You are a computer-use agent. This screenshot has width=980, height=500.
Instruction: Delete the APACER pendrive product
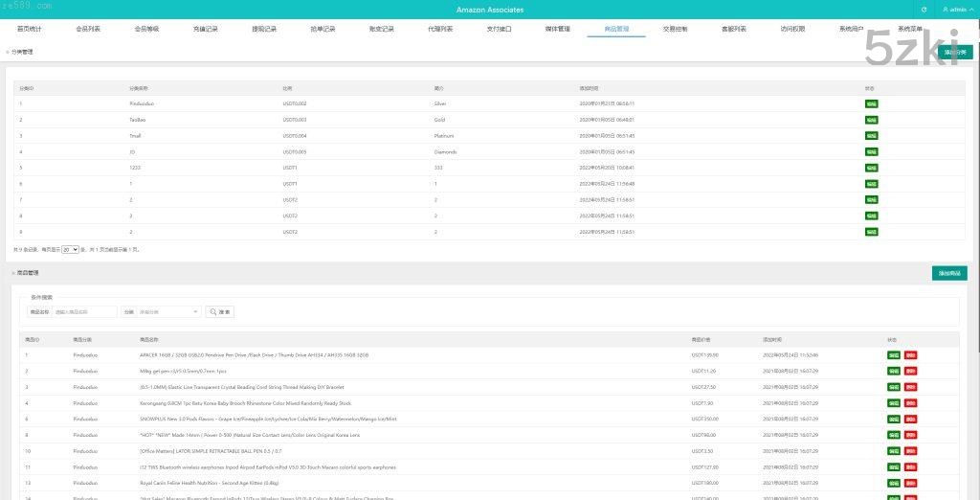tap(910, 355)
